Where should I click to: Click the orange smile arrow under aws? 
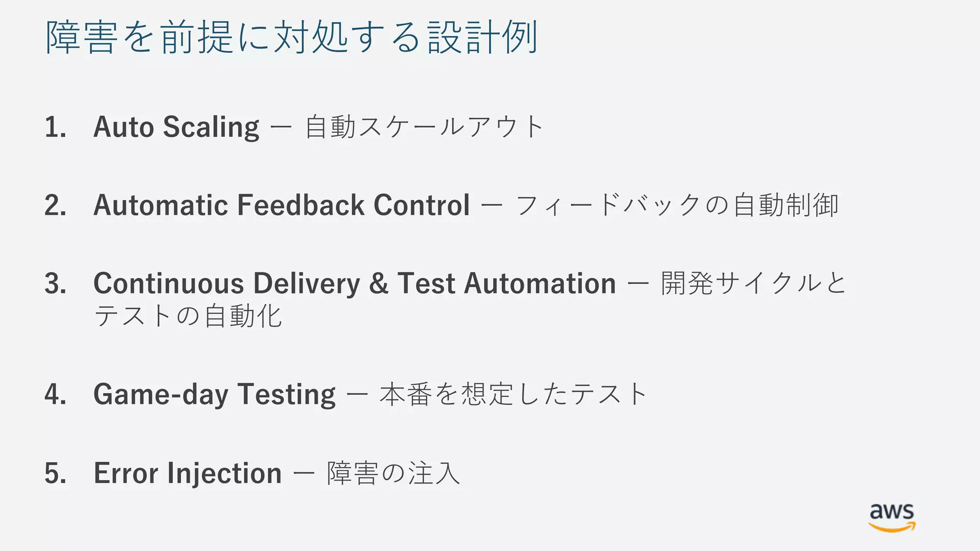click(x=892, y=527)
